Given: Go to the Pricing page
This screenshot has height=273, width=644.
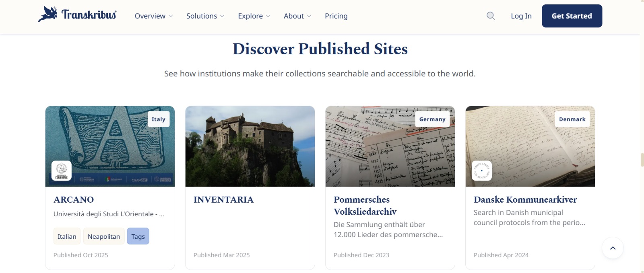Looking at the screenshot, I should [336, 16].
